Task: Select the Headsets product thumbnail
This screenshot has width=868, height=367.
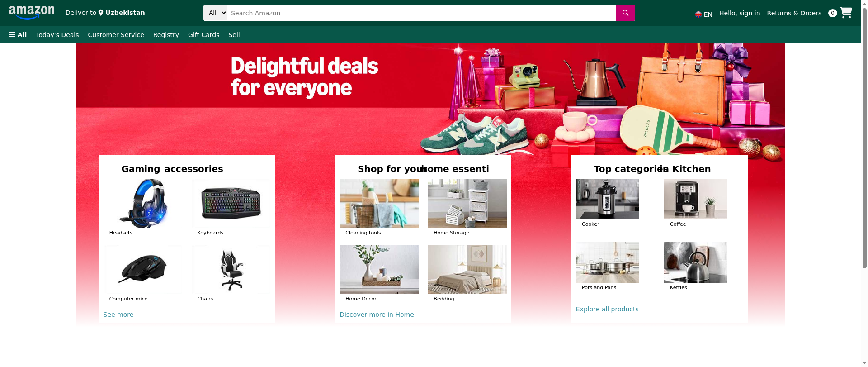Action: pos(143,203)
